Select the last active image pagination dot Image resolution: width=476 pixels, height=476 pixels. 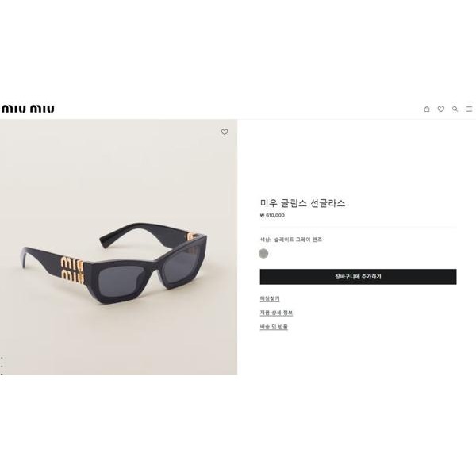tap(2, 374)
